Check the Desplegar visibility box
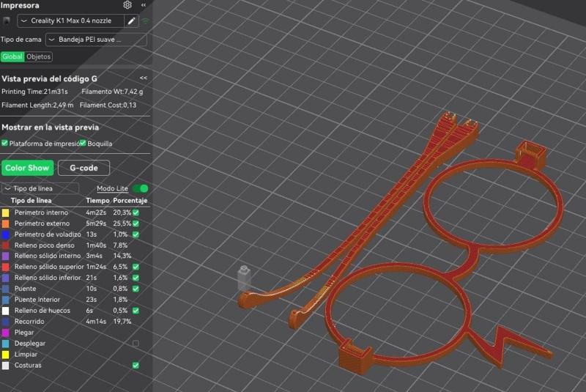This screenshot has height=392, width=586. 136,343
